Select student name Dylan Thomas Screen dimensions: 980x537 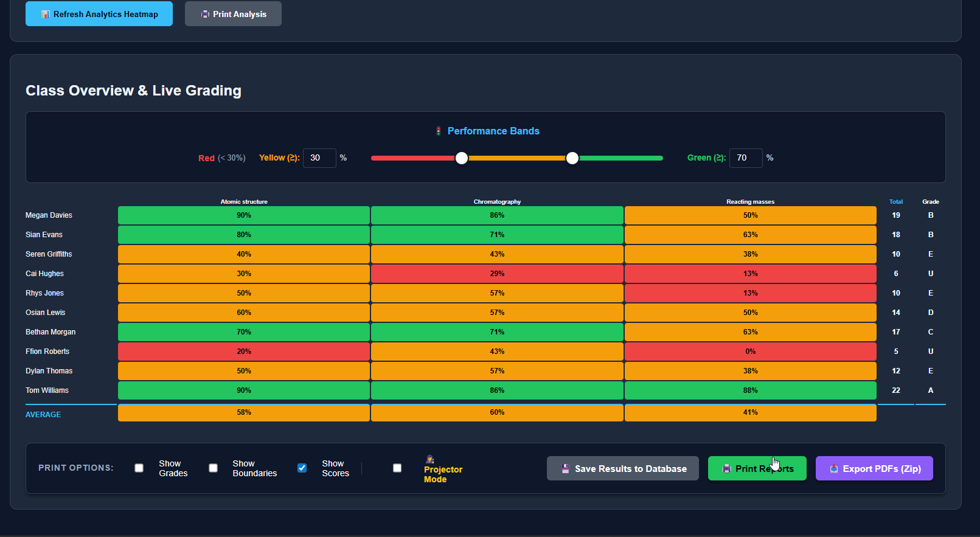pyautogui.click(x=49, y=371)
